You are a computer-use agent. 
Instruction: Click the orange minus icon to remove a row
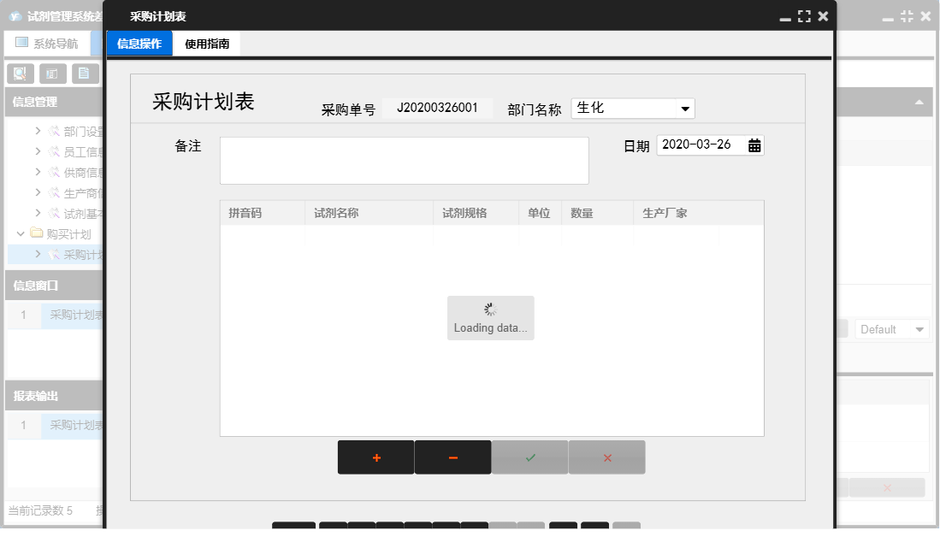(x=452, y=457)
